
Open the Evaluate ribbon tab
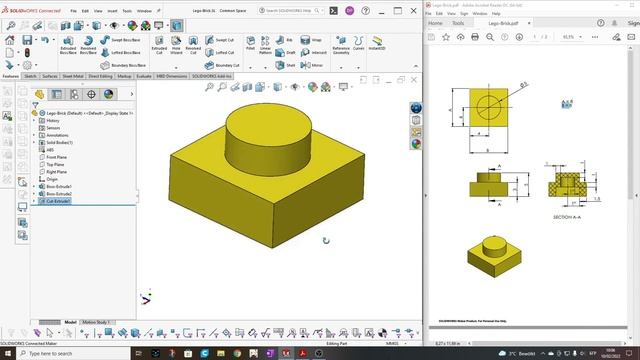[x=144, y=76]
